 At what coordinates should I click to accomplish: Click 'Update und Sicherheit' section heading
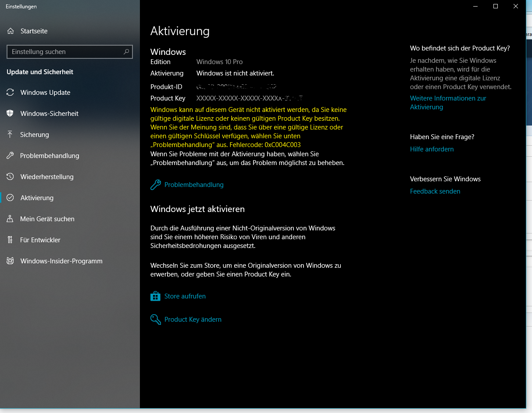(40, 72)
